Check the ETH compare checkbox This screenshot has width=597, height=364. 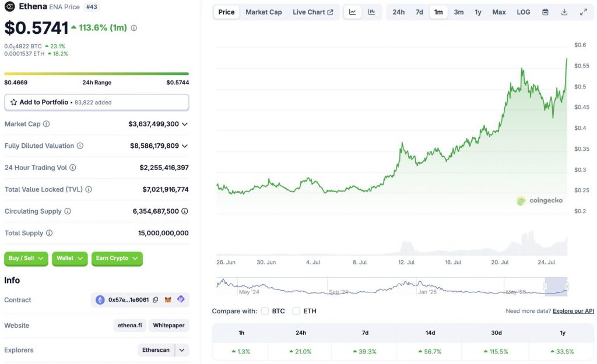pos(296,311)
